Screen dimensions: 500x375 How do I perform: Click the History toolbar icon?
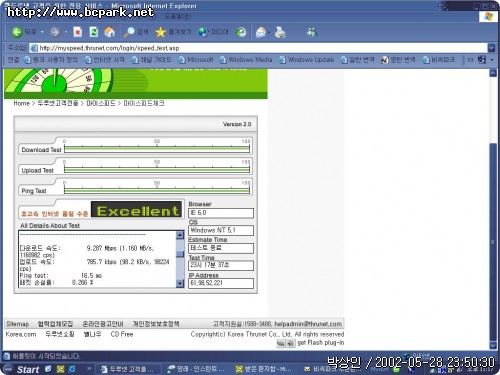(x=241, y=32)
